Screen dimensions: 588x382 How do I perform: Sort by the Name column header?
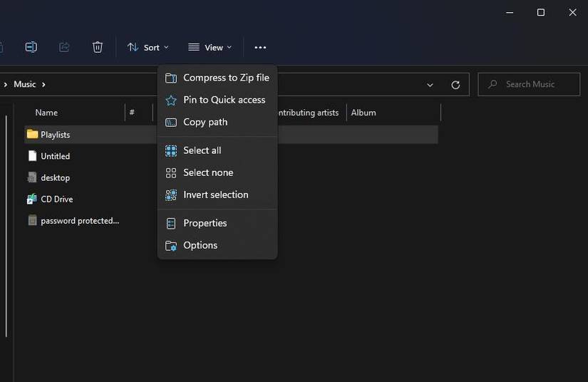click(x=46, y=113)
